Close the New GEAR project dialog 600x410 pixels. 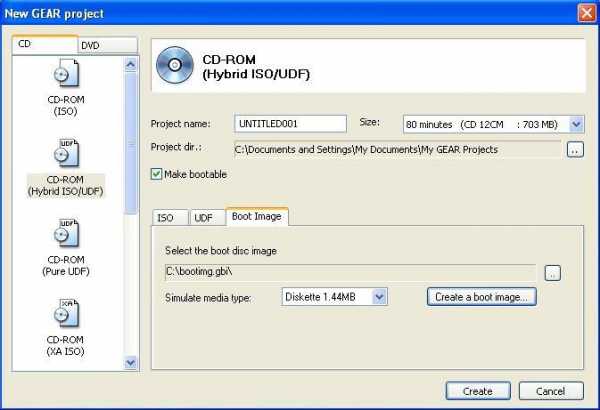point(585,12)
